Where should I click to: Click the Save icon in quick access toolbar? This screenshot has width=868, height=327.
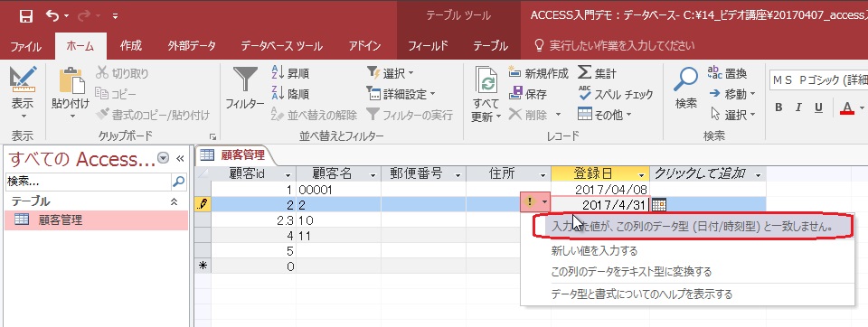pyautogui.click(x=25, y=16)
